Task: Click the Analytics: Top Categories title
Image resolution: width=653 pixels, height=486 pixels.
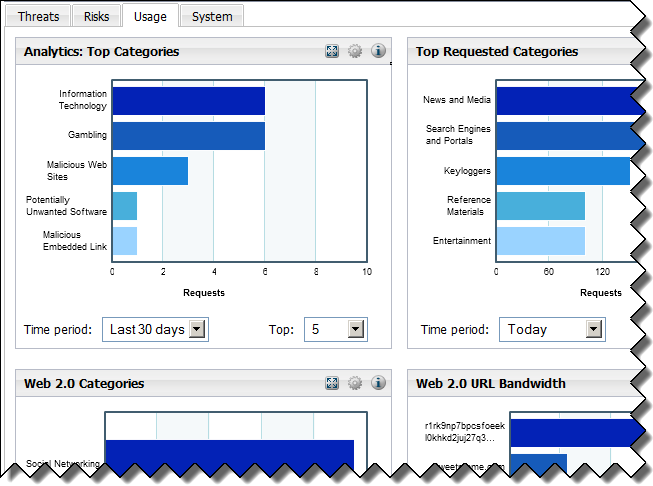Action: [102, 51]
